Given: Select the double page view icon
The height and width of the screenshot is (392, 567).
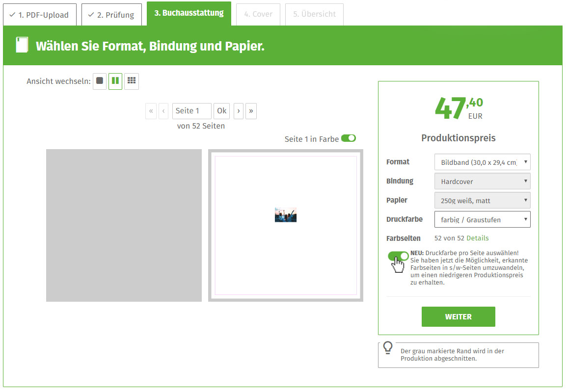Looking at the screenshot, I should coord(115,81).
